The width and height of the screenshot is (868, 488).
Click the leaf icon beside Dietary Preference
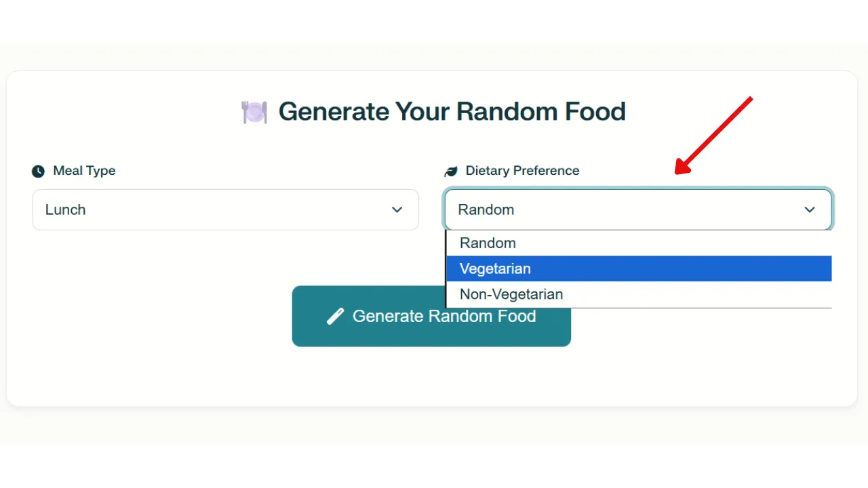[x=450, y=171]
